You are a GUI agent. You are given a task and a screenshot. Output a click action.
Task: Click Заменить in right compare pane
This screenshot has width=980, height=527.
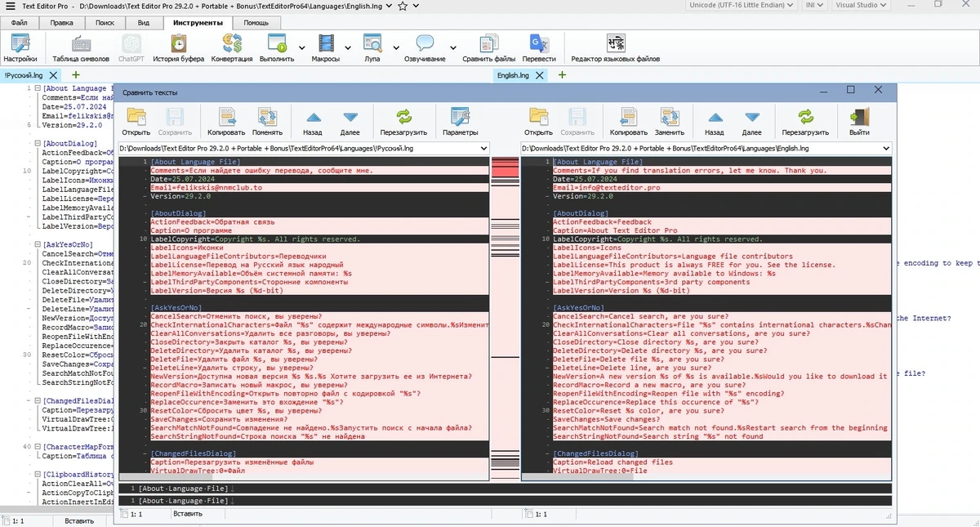coord(670,122)
